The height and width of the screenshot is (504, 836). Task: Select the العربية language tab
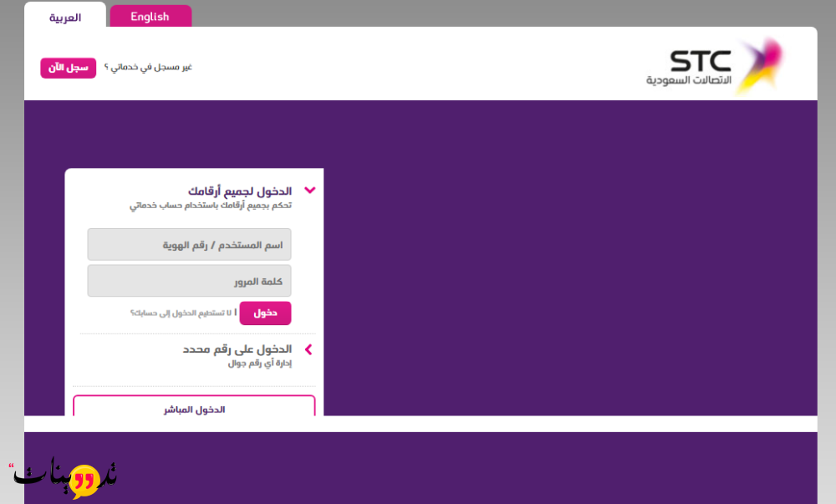pyautogui.click(x=65, y=18)
